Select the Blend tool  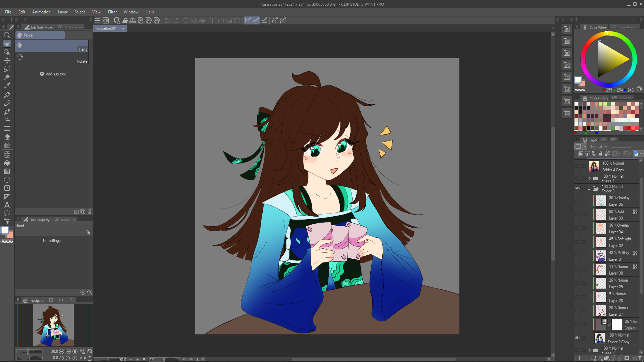(x=7, y=145)
